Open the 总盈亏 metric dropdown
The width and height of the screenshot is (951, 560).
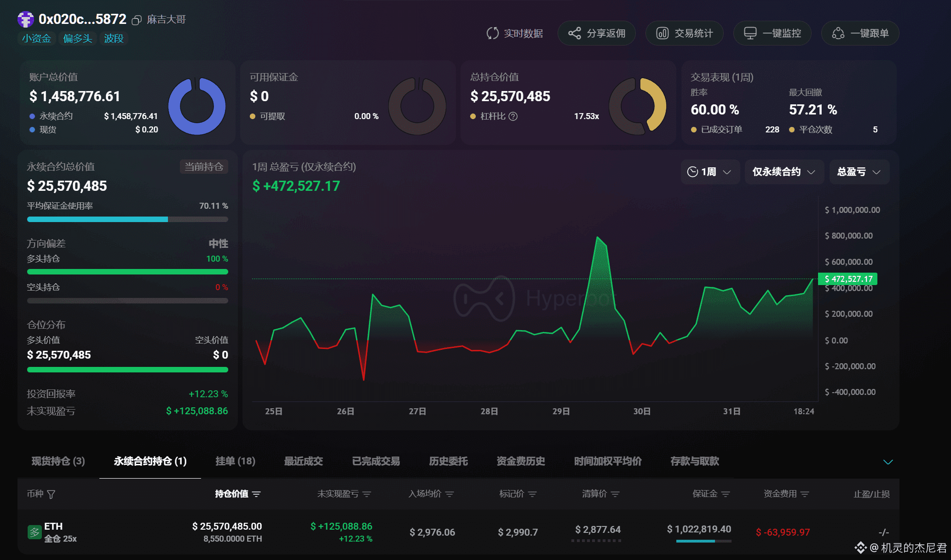click(859, 172)
